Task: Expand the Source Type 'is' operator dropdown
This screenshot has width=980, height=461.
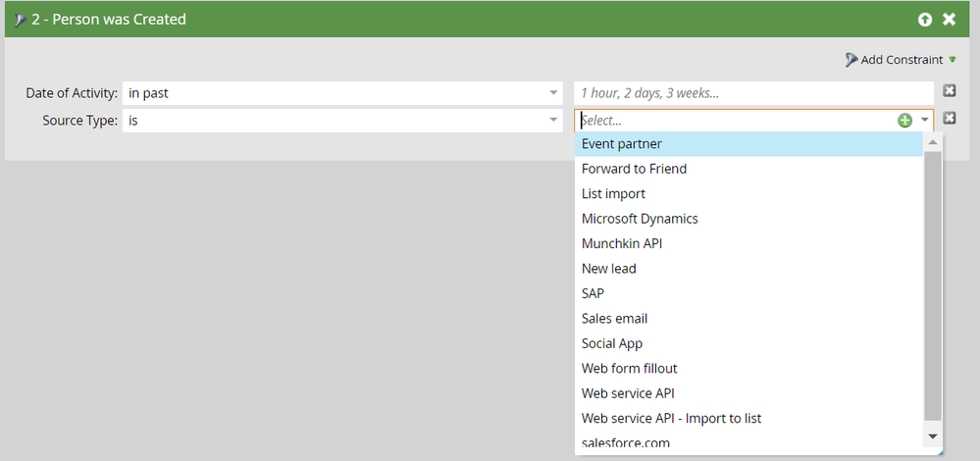Action: (553, 120)
